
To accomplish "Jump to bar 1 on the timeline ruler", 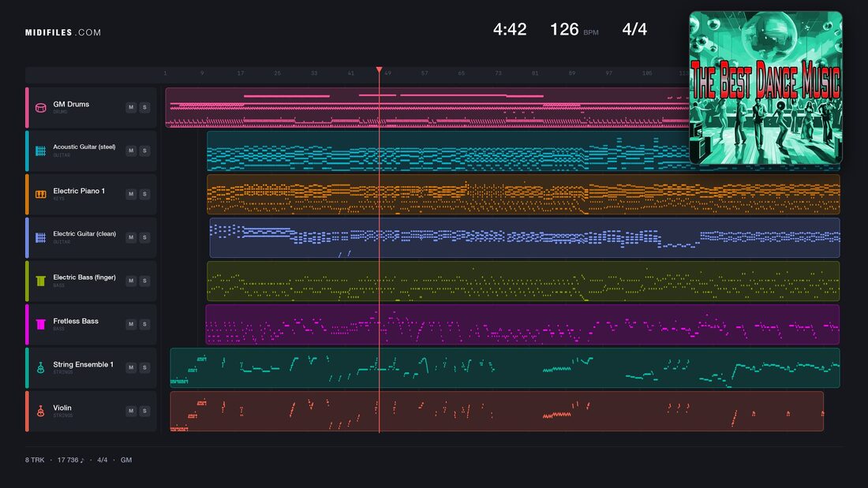I will coord(165,73).
